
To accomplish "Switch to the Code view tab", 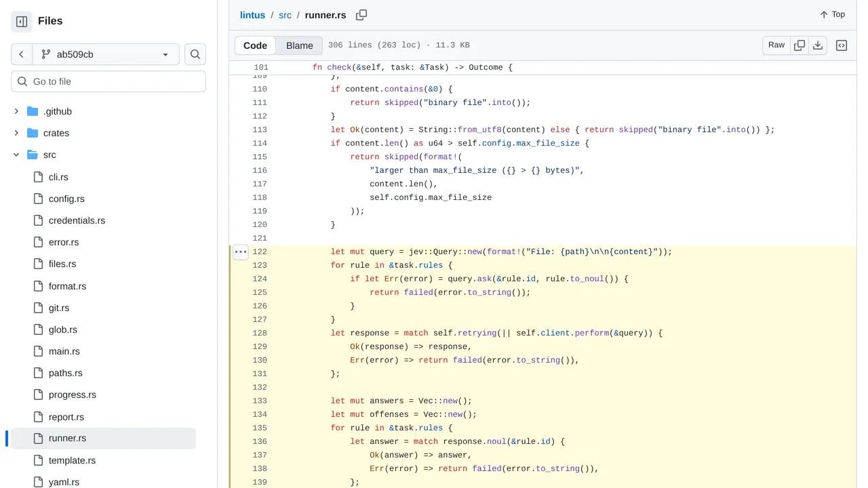I will [255, 45].
